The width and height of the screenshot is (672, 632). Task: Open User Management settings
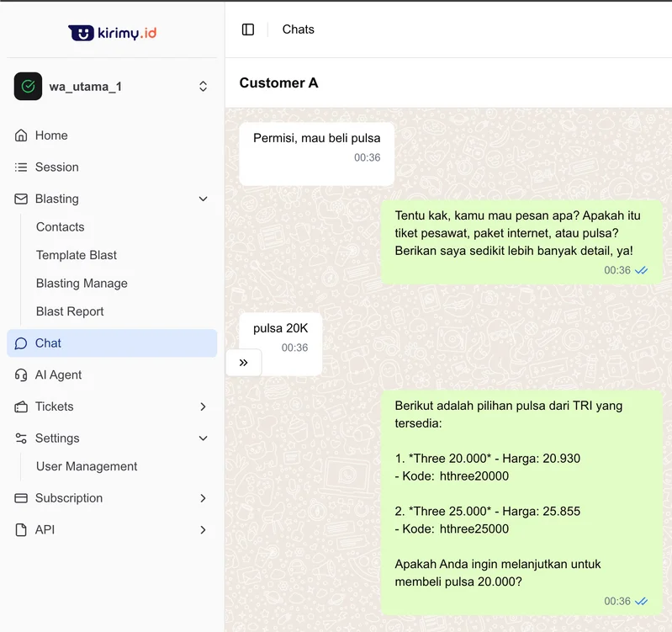tap(87, 466)
